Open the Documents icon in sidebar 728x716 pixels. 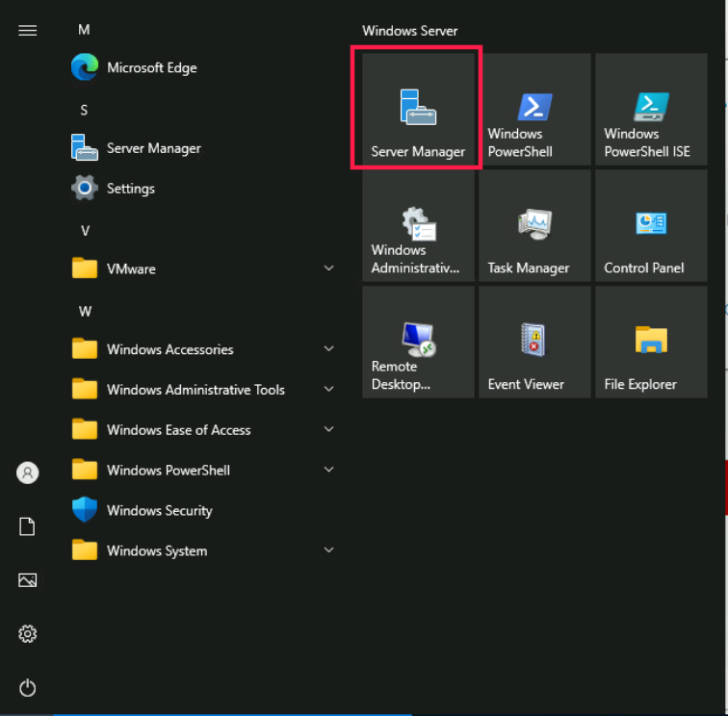tap(27, 526)
